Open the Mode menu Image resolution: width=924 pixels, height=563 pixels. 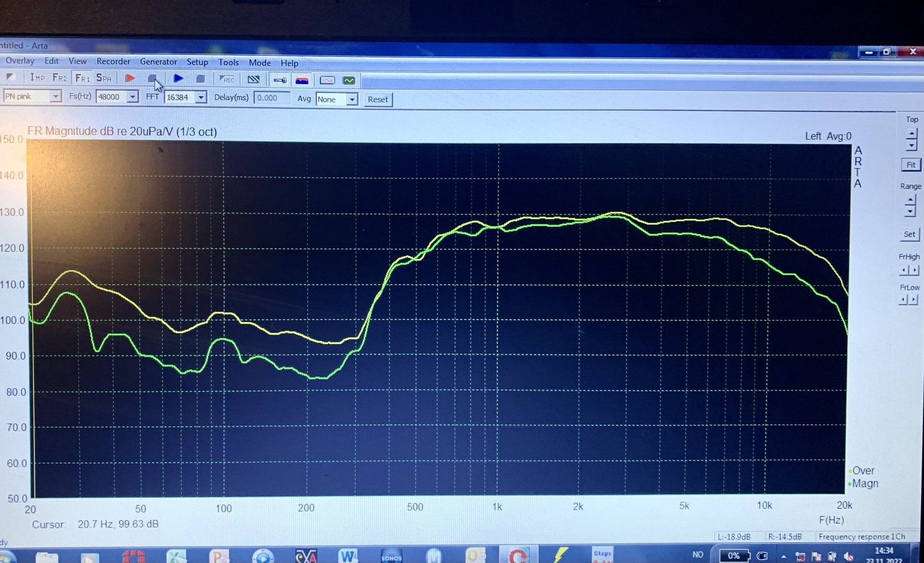(x=260, y=63)
